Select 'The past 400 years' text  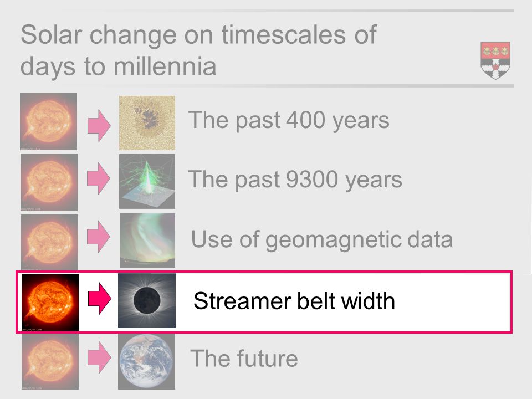pos(289,120)
